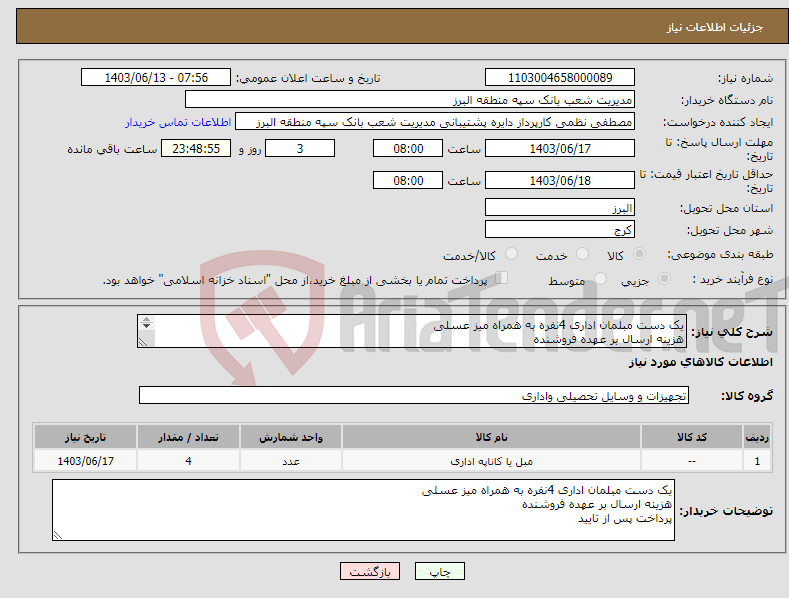Select the کالا/خدمت radio button
This screenshot has width=789, height=598.
click(x=511, y=254)
